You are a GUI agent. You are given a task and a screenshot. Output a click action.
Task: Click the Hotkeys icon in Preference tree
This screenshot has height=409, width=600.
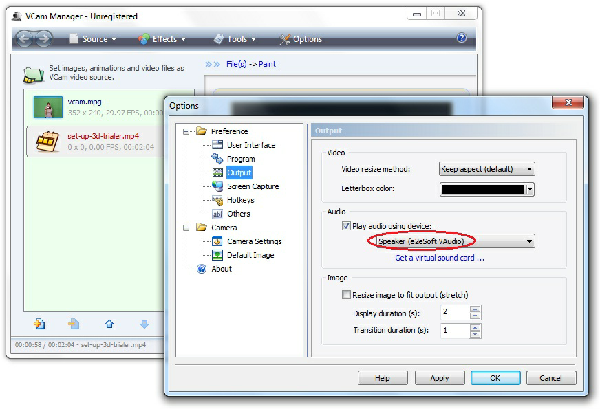pyautogui.click(x=218, y=200)
